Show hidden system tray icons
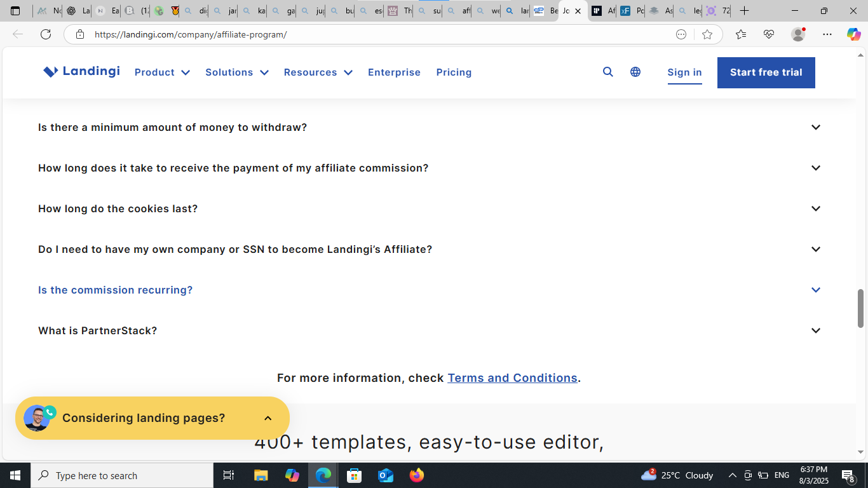The image size is (868, 488). tap(732, 475)
